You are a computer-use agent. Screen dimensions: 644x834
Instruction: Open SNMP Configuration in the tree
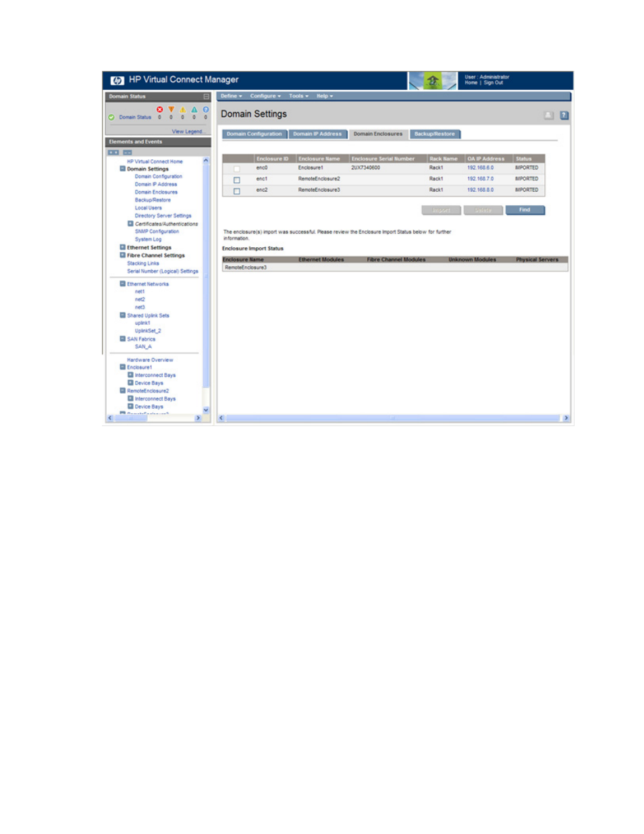coord(157,232)
